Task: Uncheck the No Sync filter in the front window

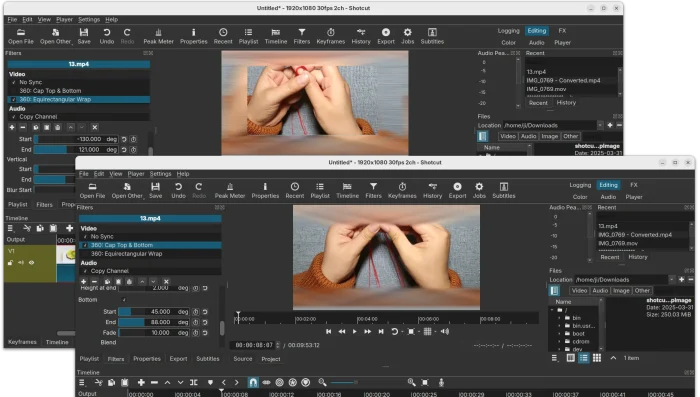Action: (x=85, y=237)
